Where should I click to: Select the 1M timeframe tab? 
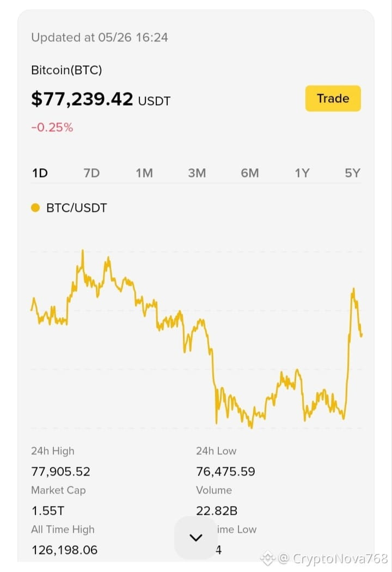click(144, 173)
